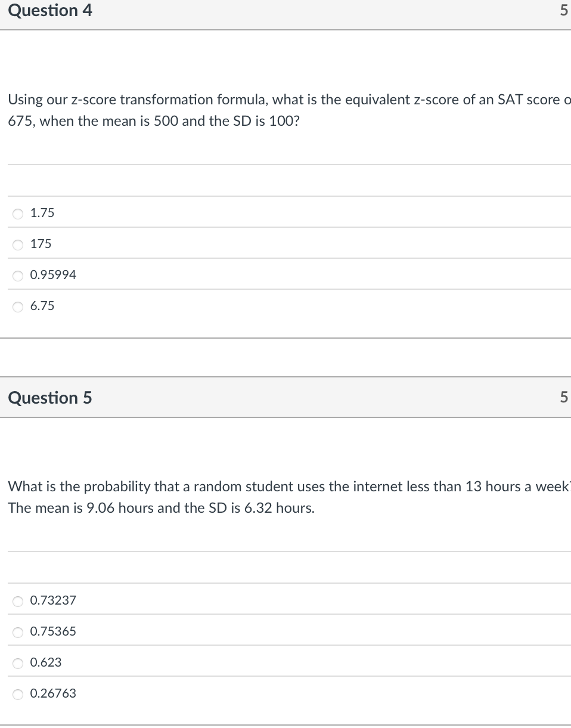Click the radio circle beside 1.75

coord(18,213)
